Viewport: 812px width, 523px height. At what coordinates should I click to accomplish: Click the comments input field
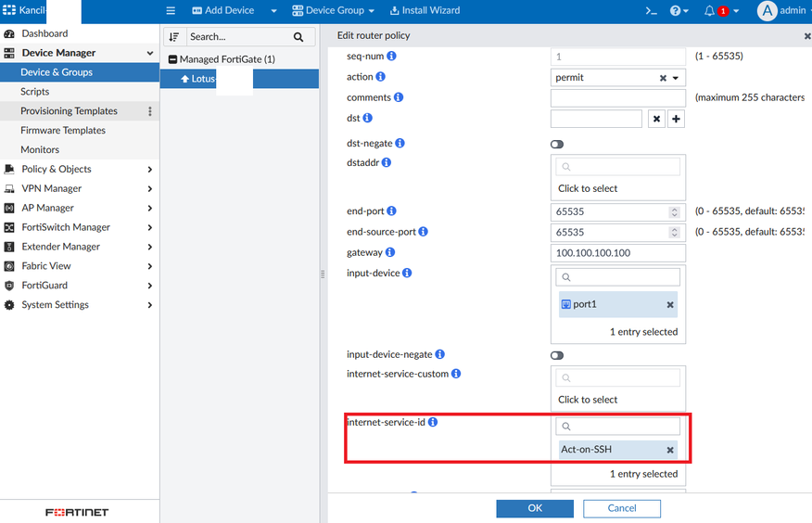[617, 98]
